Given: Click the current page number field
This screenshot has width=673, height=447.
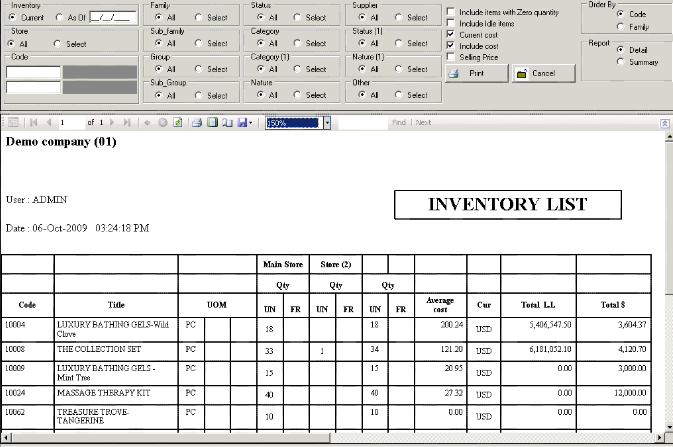Looking at the screenshot, I should [x=72, y=122].
